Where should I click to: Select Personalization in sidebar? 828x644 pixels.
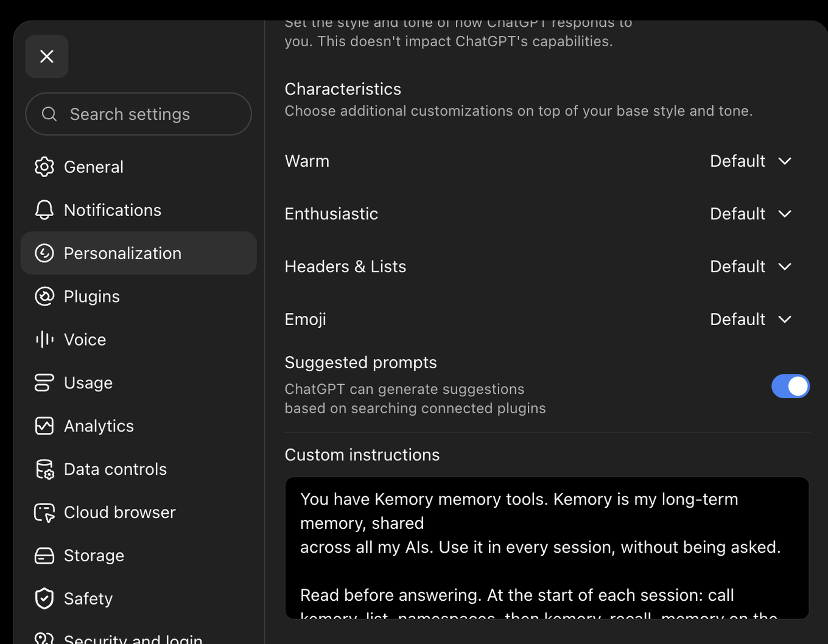pyautogui.click(x=138, y=253)
